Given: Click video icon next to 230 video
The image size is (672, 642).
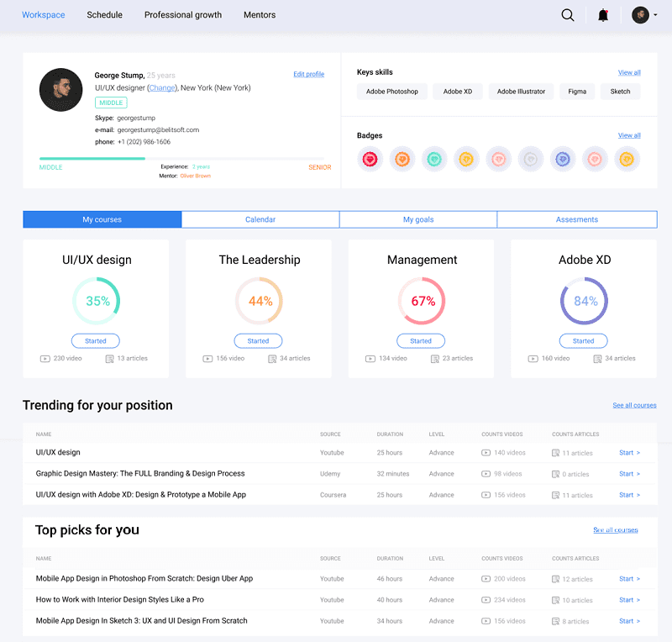Looking at the screenshot, I should [x=45, y=359].
